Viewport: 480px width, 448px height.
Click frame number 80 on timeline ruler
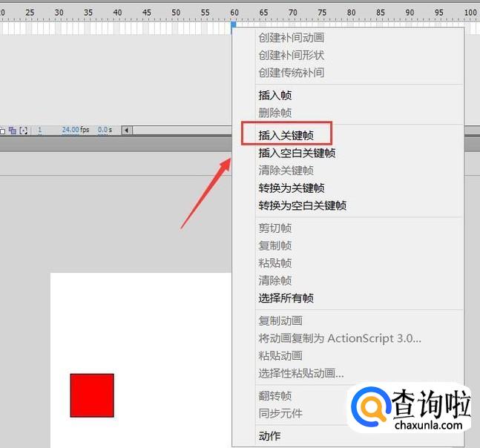[351, 13]
